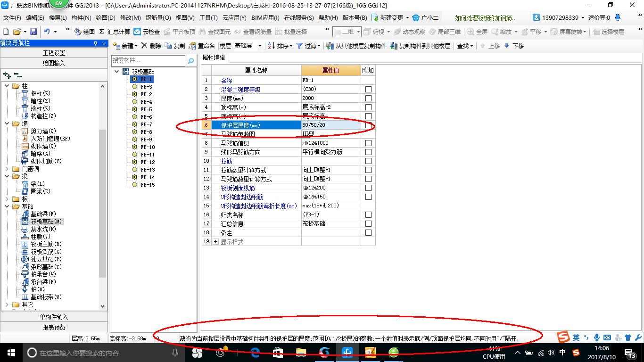Open the 排序 sort options

coord(280,46)
